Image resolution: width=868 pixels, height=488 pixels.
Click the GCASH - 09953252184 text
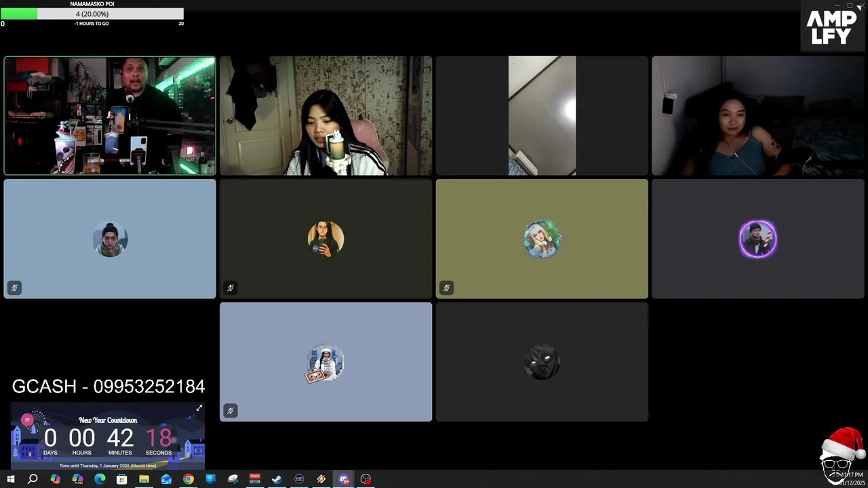click(x=108, y=386)
